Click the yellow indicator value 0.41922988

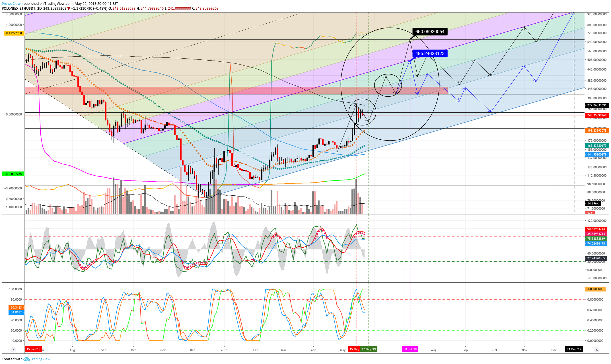click(14, 33)
